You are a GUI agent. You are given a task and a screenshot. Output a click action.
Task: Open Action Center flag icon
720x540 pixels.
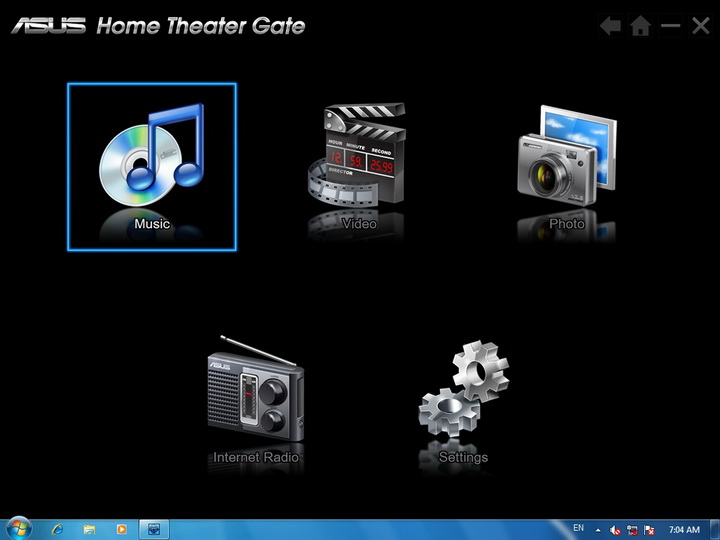pos(649,530)
